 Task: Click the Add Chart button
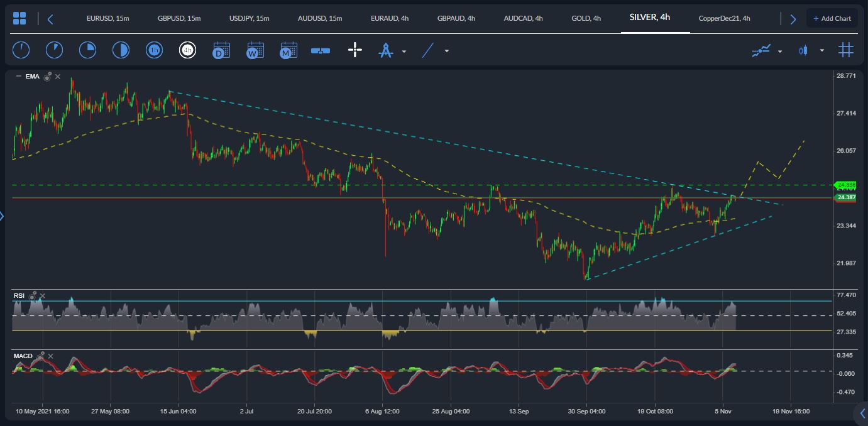pos(832,18)
